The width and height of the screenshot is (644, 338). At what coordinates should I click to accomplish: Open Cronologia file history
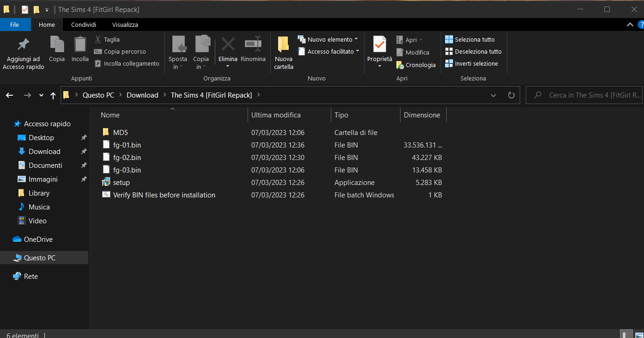coord(416,65)
